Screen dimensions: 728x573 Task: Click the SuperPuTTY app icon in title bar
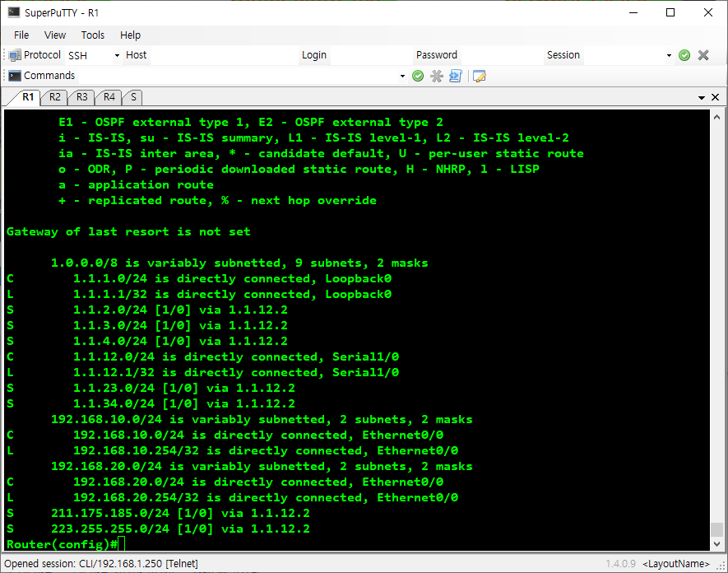tap(14, 12)
